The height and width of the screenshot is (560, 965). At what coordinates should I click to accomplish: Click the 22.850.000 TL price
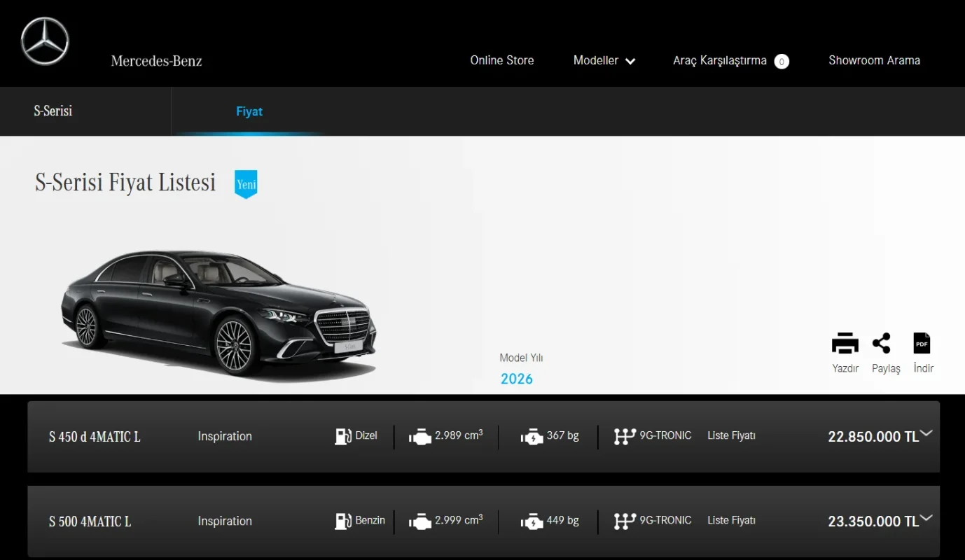(x=873, y=437)
